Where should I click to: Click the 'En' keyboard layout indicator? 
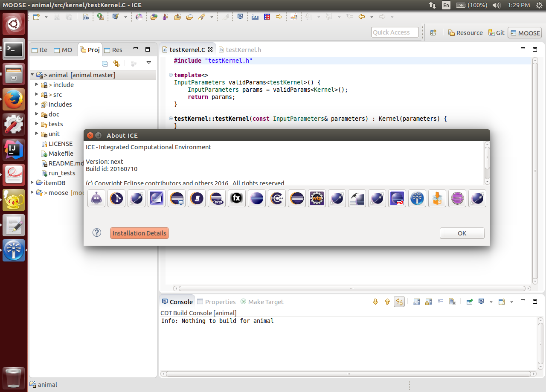click(x=446, y=5)
